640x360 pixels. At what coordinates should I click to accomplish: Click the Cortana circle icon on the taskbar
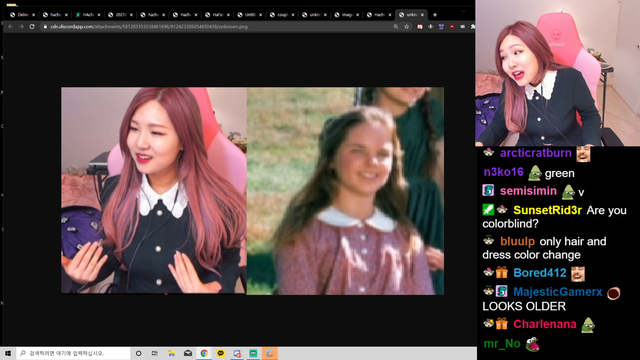pyautogui.click(x=138, y=353)
